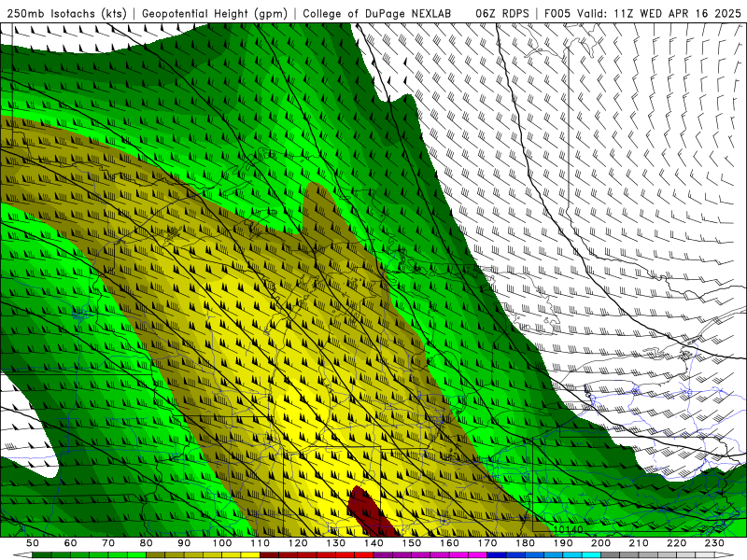Click the 'F005' forecast hour label
747x560 pixels.
pyautogui.click(x=557, y=14)
